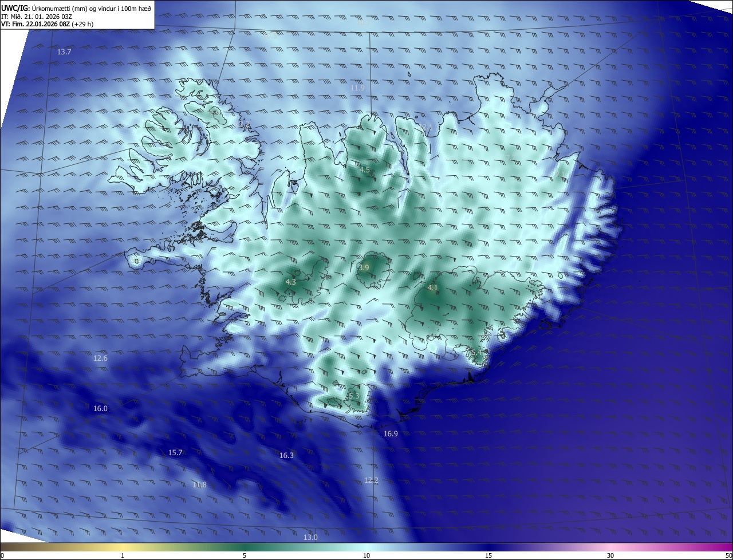Image resolution: width=733 pixels, height=560 pixels.
Task: Click the title 'UWC/IG: Úrkomumætti (mm) og vindur í 100m hæð'
Action: 76,9
